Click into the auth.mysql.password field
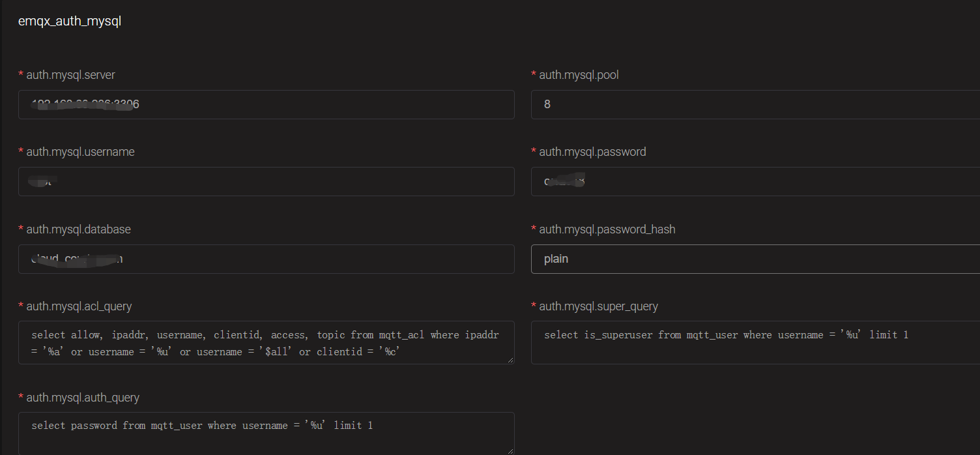The image size is (980, 455). pos(755,181)
